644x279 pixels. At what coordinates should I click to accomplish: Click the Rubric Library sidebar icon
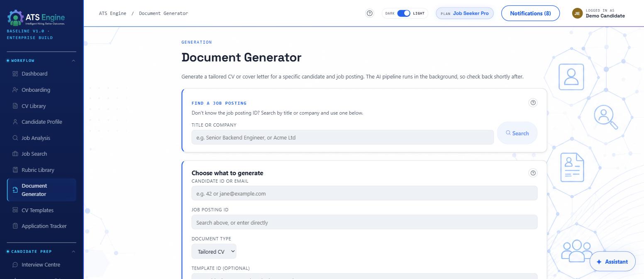tap(15, 170)
